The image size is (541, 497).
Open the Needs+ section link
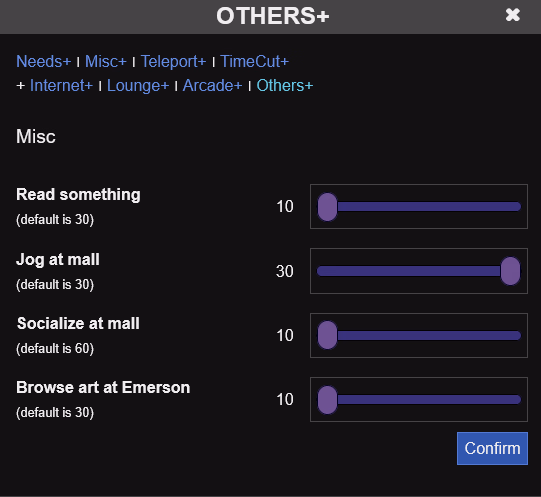[x=43, y=62]
